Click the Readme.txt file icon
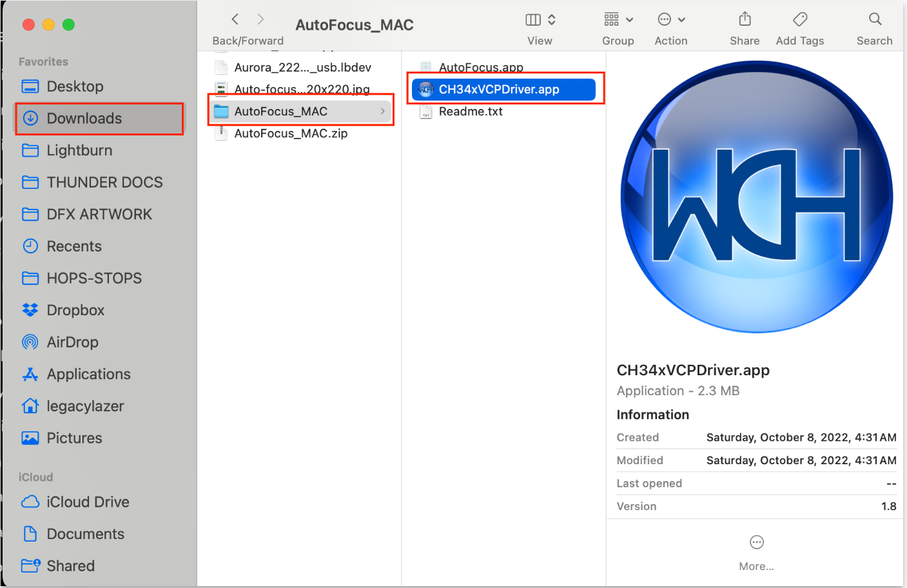Image resolution: width=907 pixels, height=588 pixels. [425, 112]
